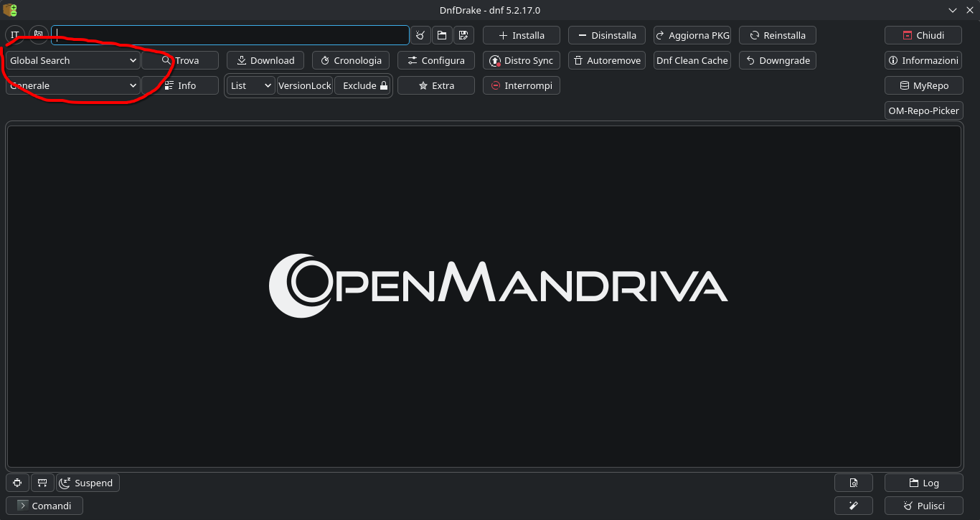Screen dimensions: 980x520
Task: Click the folder open icon next to search field
Action: [442, 35]
